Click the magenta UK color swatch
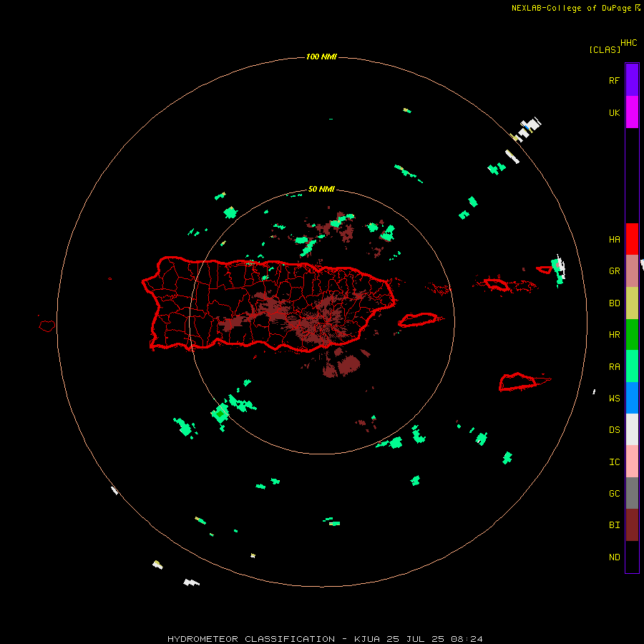 [x=632, y=112]
